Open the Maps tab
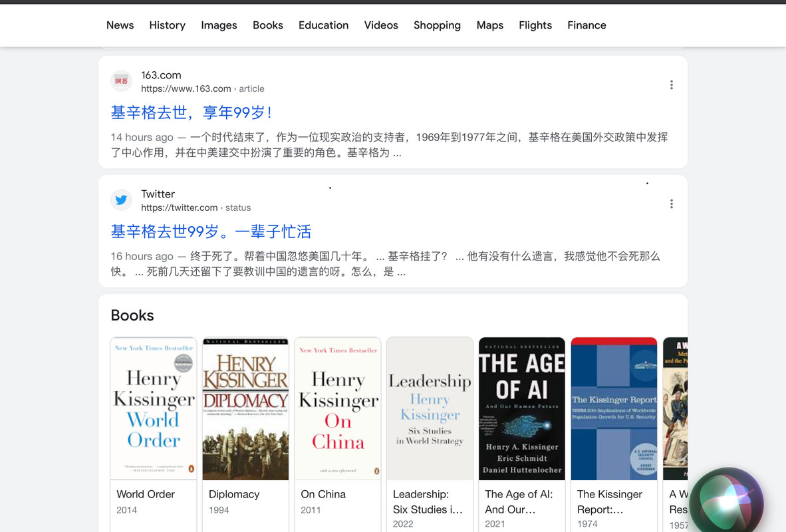The image size is (786, 532). [x=489, y=25]
